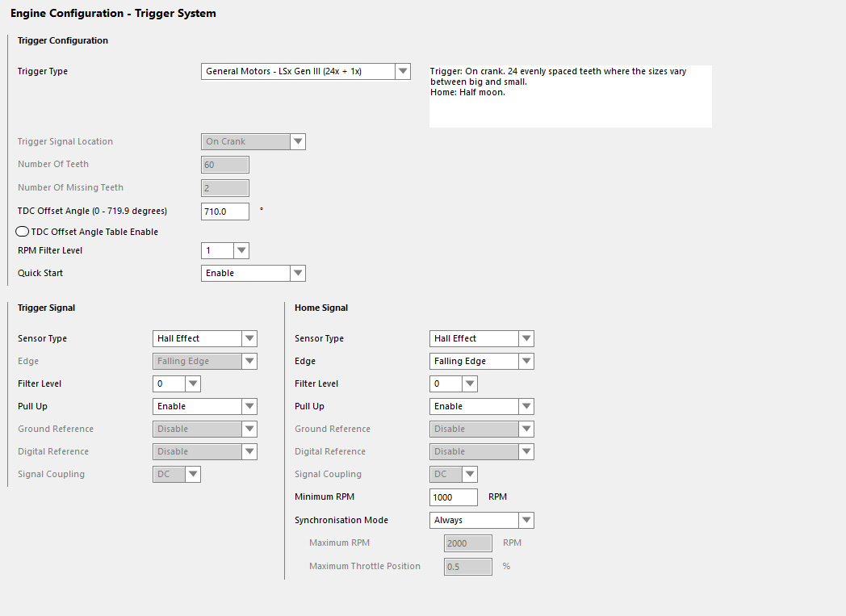
Task: Click the Number Of Missing Teeth field
Action: click(x=224, y=188)
